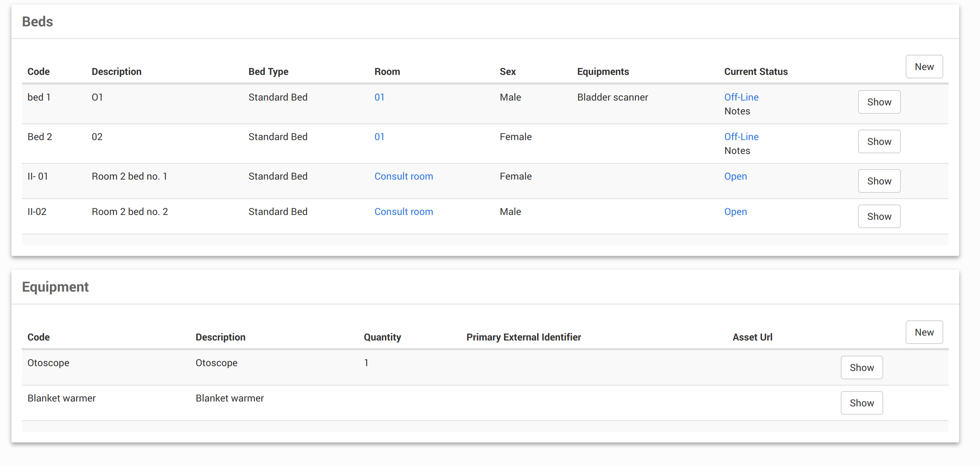Screen dimensions: 980x466
Task: Show details for II- 01 bed
Action: tap(879, 181)
